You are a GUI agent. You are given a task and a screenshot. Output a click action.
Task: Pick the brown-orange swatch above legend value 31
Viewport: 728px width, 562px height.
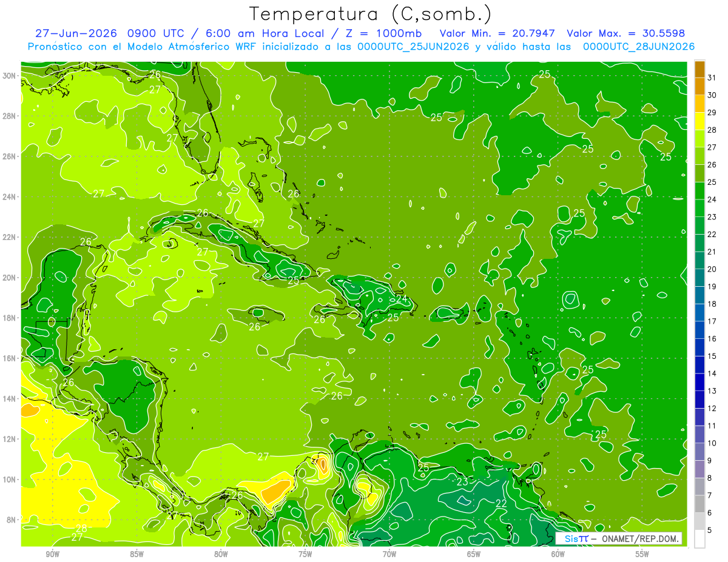pos(699,69)
